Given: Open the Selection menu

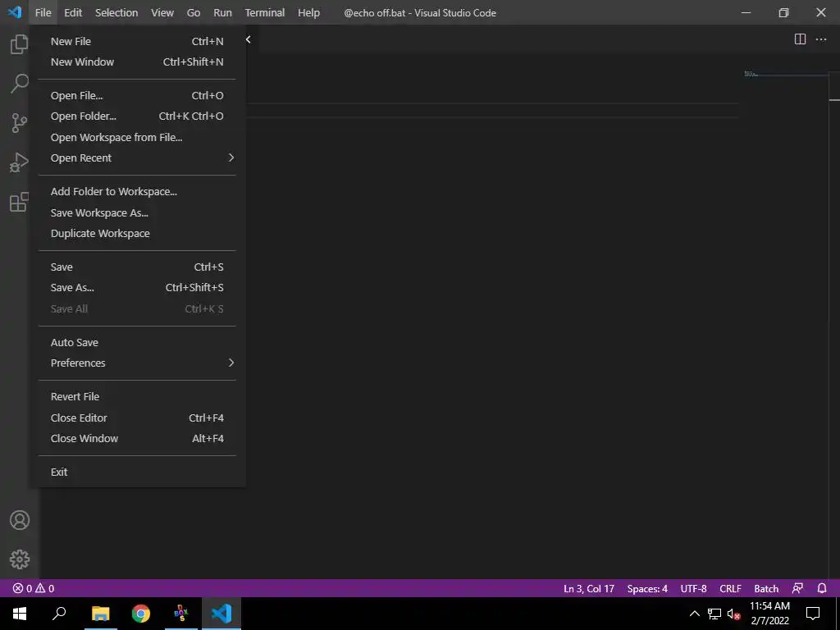Looking at the screenshot, I should click(116, 12).
